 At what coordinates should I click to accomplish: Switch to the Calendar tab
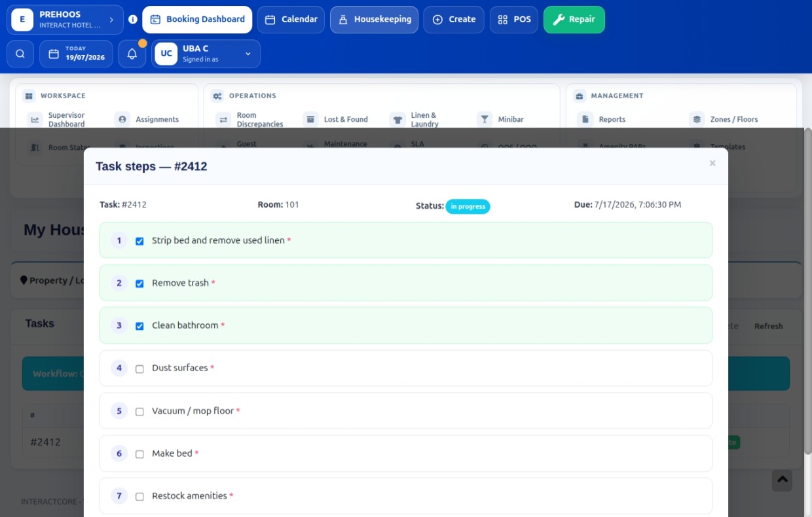[291, 20]
